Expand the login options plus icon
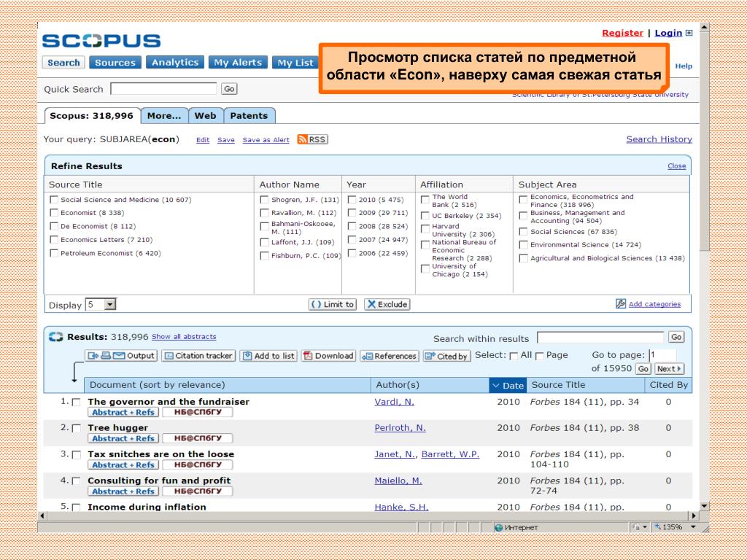The width and height of the screenshot is (747, 560). coord(689,33)
